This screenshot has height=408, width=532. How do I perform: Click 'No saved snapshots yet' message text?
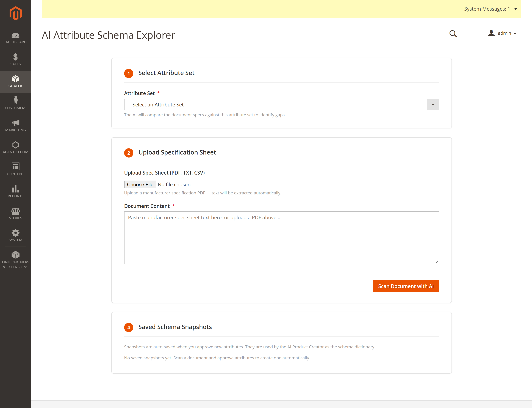click(x=217, y=358)
